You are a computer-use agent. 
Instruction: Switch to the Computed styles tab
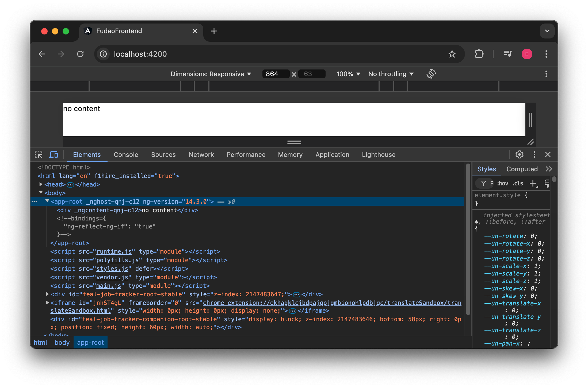[x=522, y=169]
